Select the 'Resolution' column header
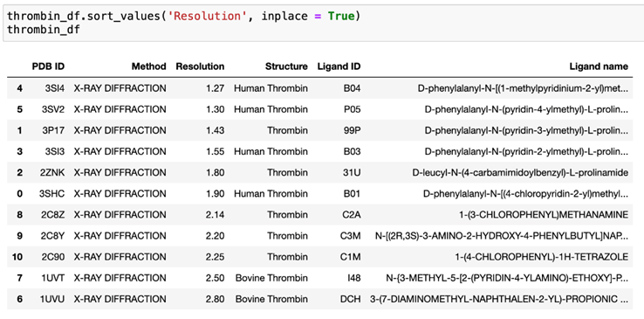The height and width of the screenshot is (319, 644). [x=200, y=66]
